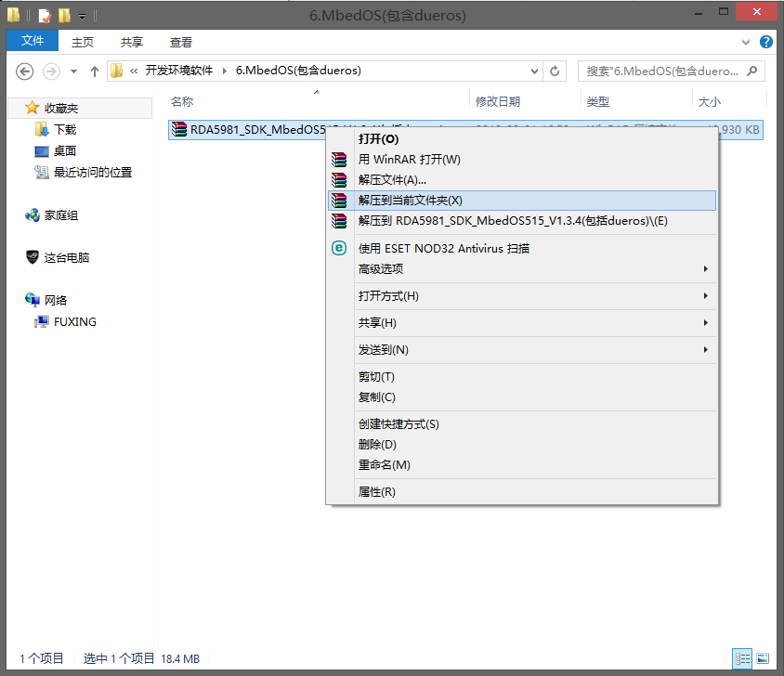
Task: Open 下载 folder in favorites
Action: point(65,129)
